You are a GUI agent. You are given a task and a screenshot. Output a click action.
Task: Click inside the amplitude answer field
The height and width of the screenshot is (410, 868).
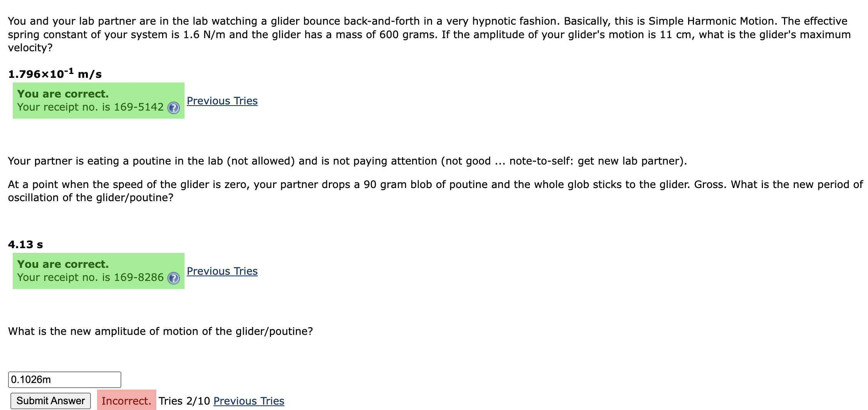[x=64, y=379]
